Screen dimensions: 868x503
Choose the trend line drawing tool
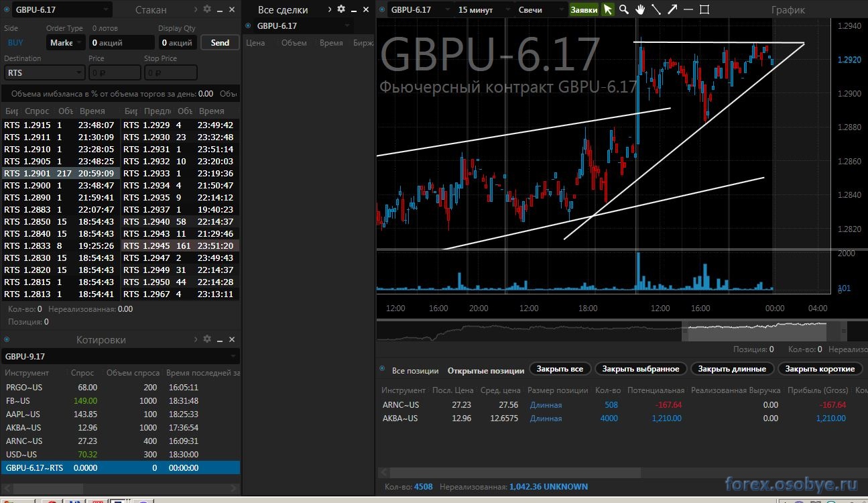pos(656,9)
